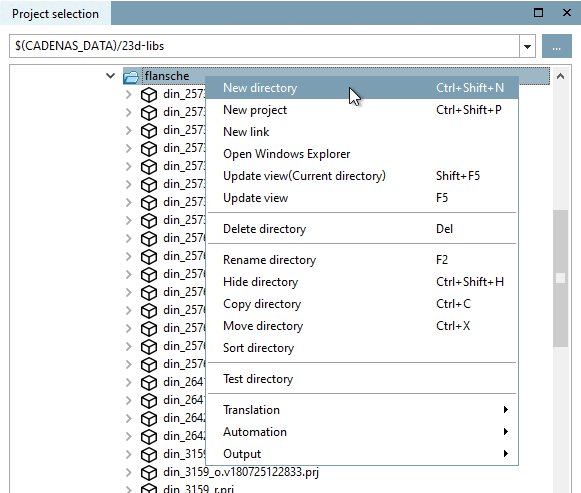
Task: Click the open flansche folder icon
Action: (131, 77)
